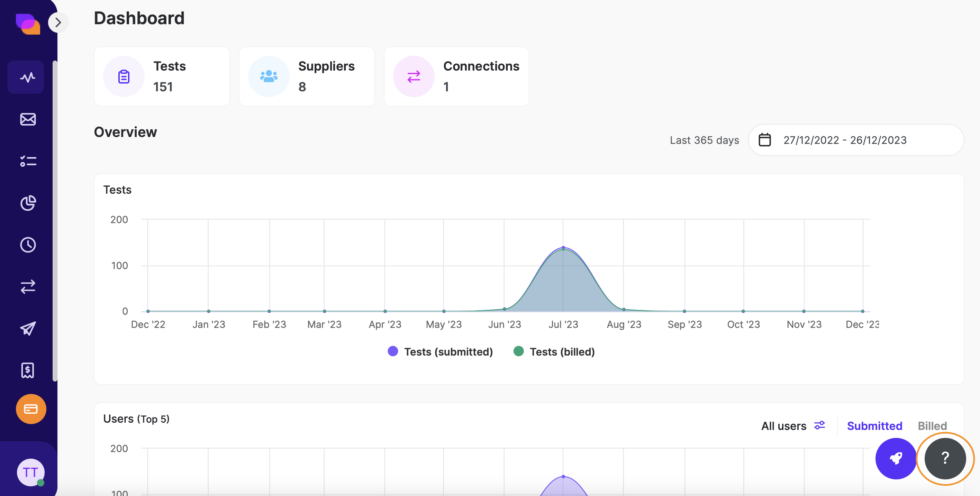Click the Jun '23 data point in Tests chart
The width and height of the screenshot is (980, 496).
tap(505, 309)
